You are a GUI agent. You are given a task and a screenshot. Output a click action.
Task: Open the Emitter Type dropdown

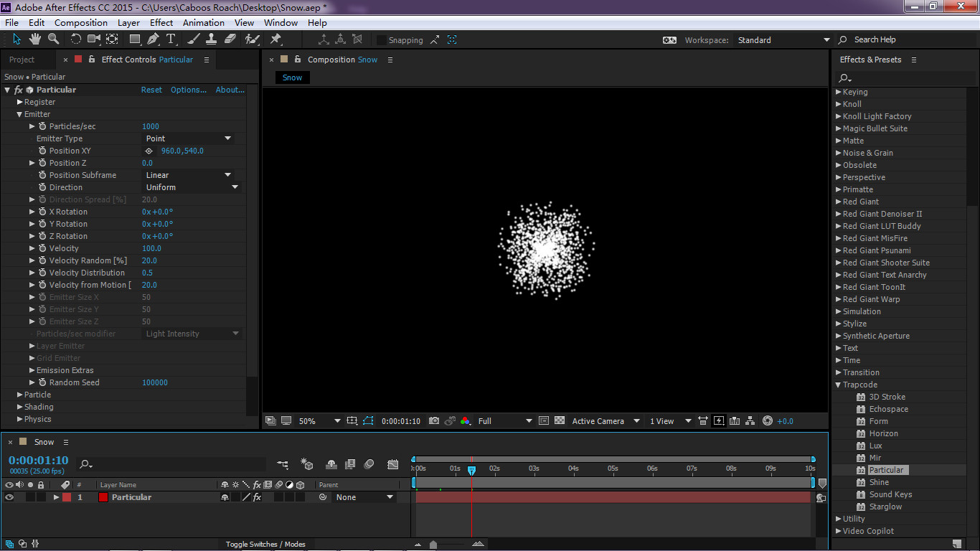tap(188, 138)
